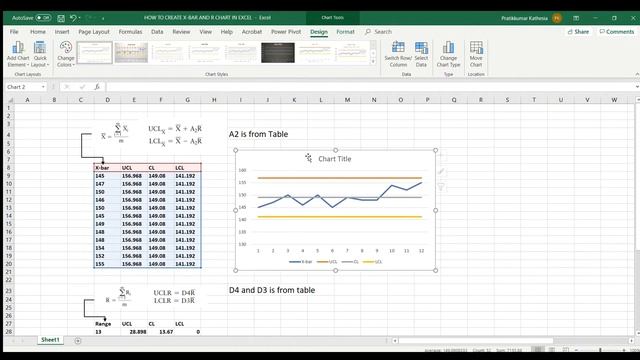Screen dimensions: 640x360
Task: Open the Help tab
Action: [227, 31]
